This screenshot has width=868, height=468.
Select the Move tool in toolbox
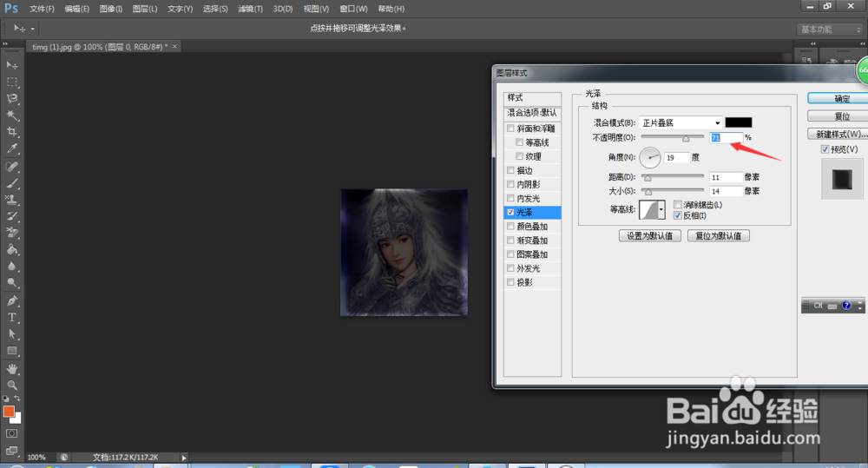11,65
